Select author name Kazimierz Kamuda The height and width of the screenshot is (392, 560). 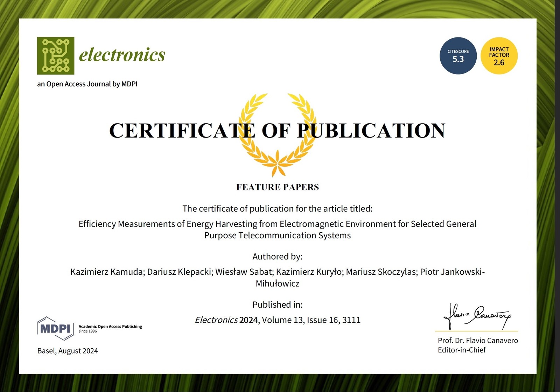click(x=107, y=272)
